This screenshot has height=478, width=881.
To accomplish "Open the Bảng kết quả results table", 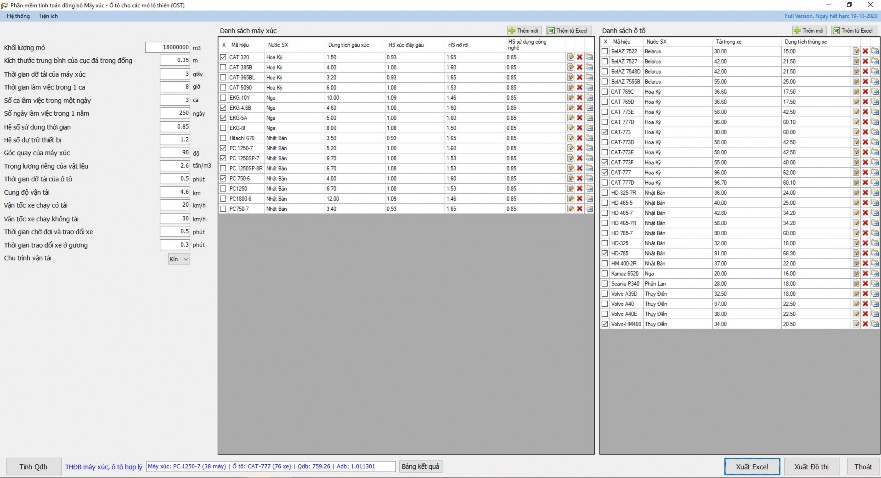I will [x=420, y=466].
